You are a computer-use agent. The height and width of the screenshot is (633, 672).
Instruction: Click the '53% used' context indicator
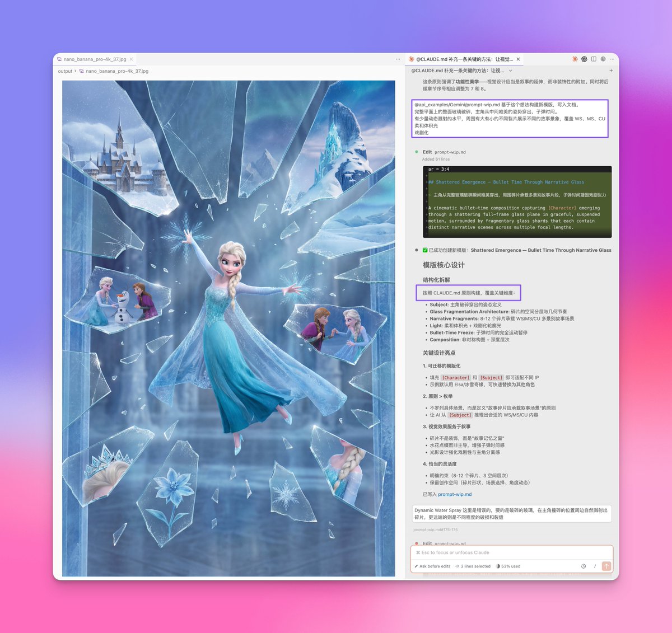[x=508, y=566]
